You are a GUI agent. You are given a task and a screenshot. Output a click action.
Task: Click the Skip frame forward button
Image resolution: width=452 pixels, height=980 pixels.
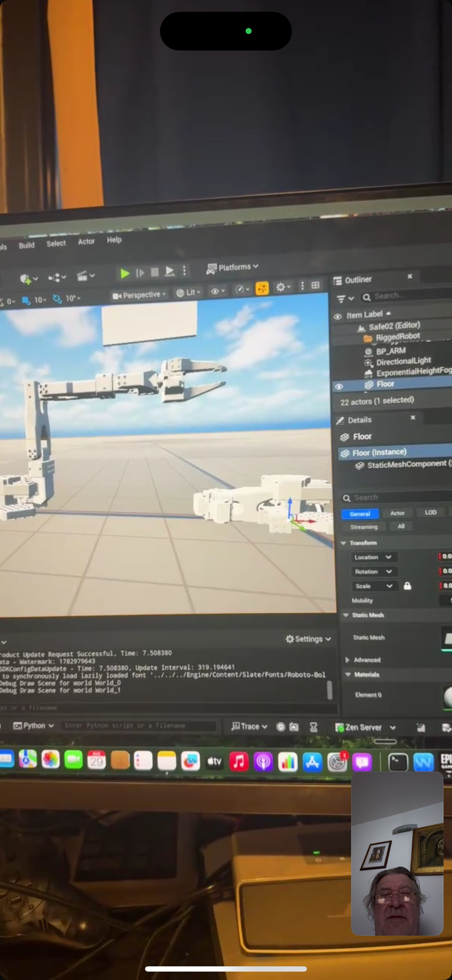140,273
